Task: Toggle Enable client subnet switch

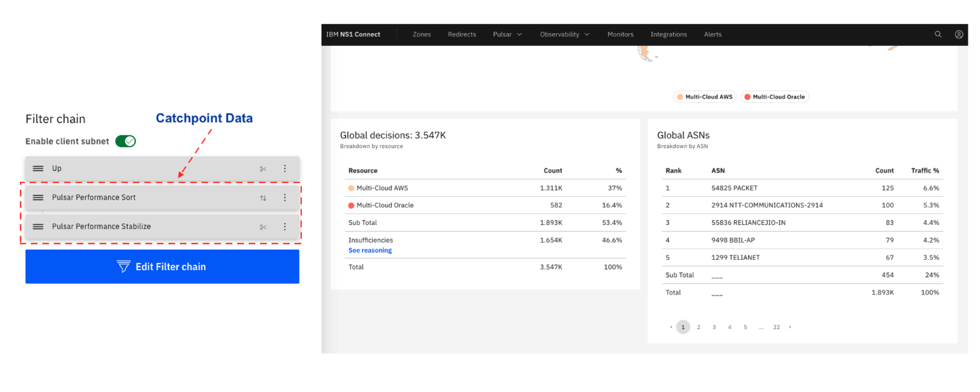Action: tap(126, 141)
